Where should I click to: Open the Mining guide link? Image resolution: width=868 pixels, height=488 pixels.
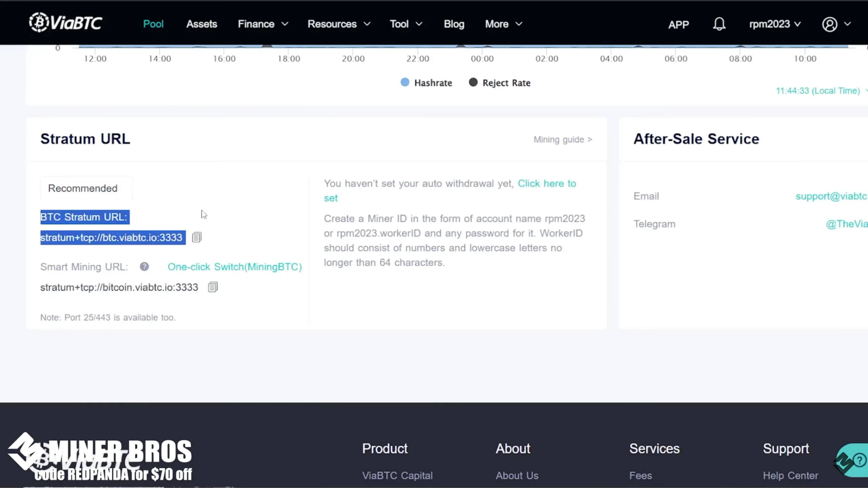click(563, 139)
